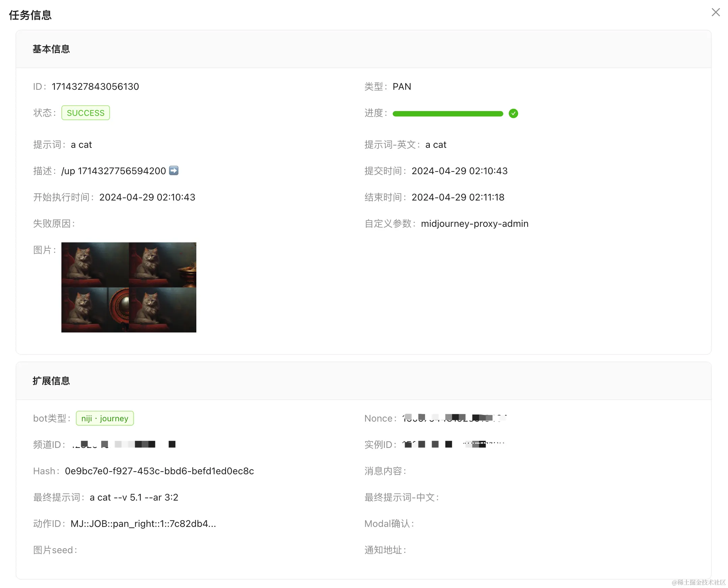Click the SUCCESS status tag
The height and width of the screenshot is (588, 728).
[85, 113]
